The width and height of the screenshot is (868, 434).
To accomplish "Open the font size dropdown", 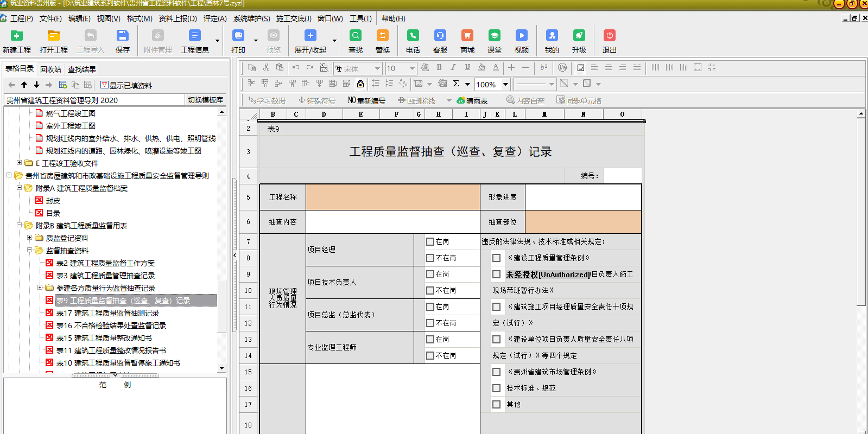I will click(412, 68).
